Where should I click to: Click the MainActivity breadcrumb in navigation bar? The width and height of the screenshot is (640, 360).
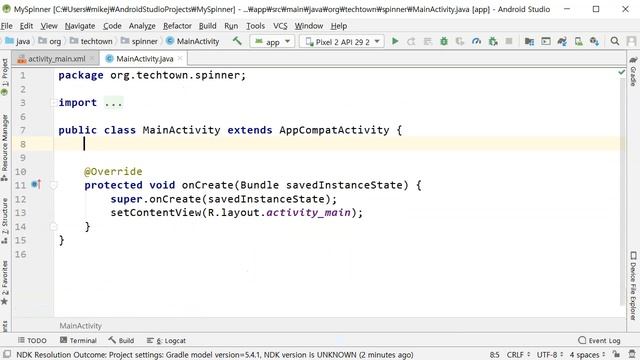(x=193, y=41)
